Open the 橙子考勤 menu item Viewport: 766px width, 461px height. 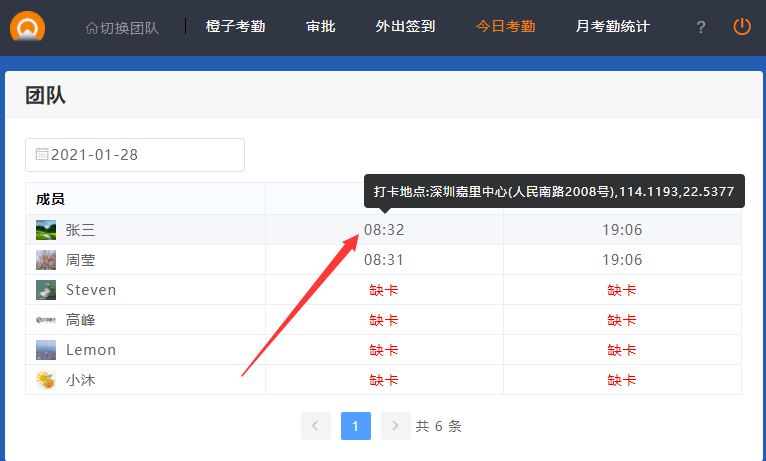235,27
